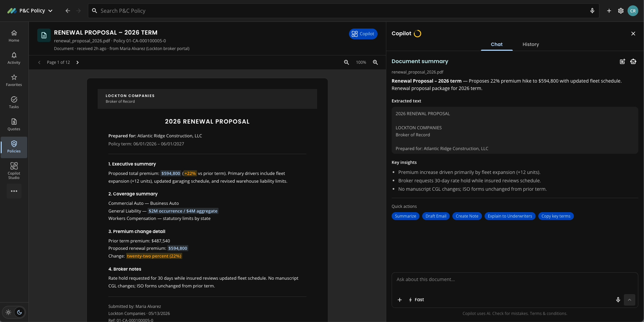Image resolution: width=644 pixels, height=322 pixels.
Task: Click the LOCKTON COMPANIES document header
Action: 130,96
